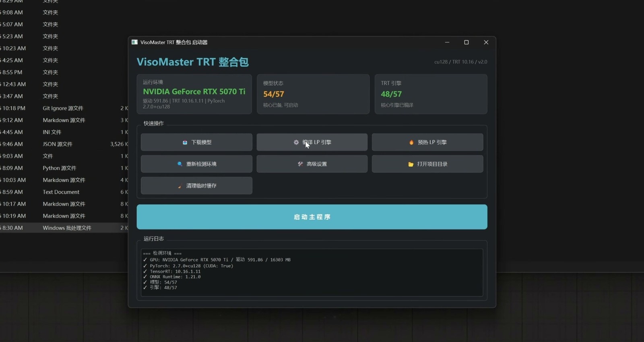Screen dimensions: 644x342
Task: Select the "Windows 批处理文件" row in Explorer
Action: tap(64, 228)
